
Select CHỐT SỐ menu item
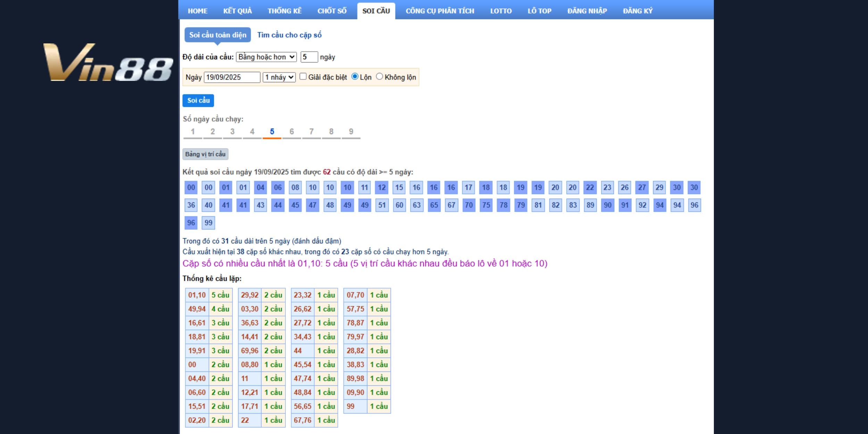coord(332,11)
